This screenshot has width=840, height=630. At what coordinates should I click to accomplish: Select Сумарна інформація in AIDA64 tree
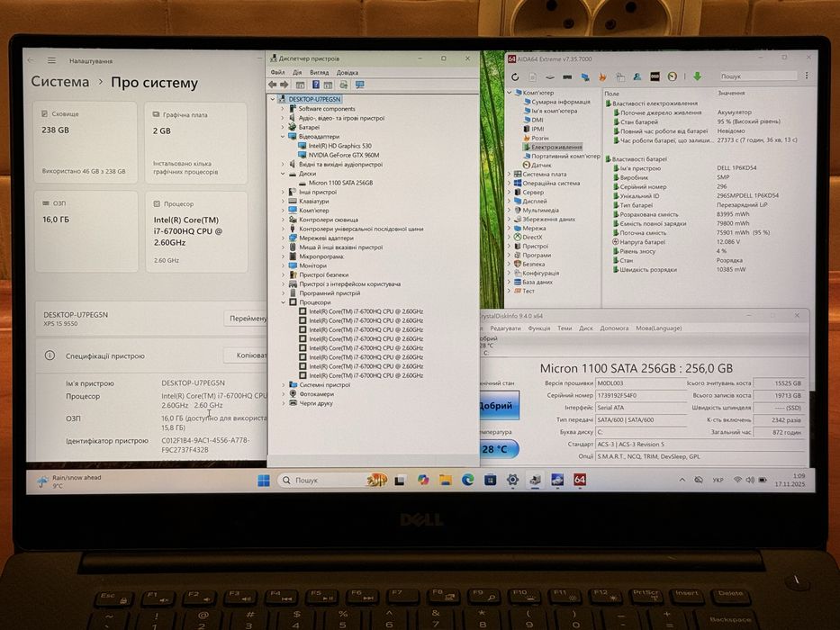(x=560, y=102)
